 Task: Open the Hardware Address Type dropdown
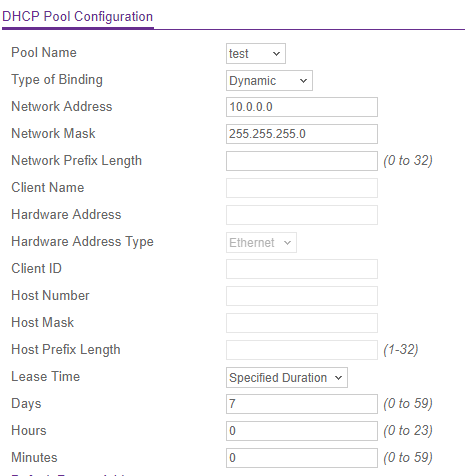pos(261,242)
